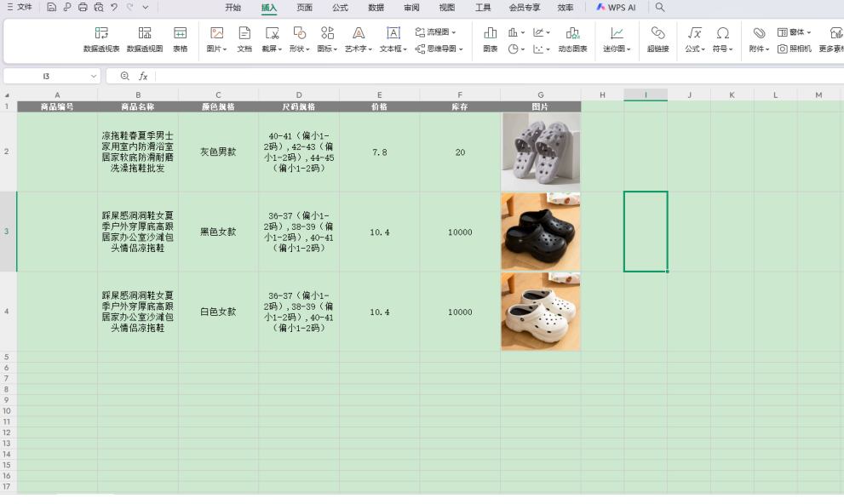Open the 符号 symbol dropdown
This screenshot has width=844, height=504.
coord(723,40)
